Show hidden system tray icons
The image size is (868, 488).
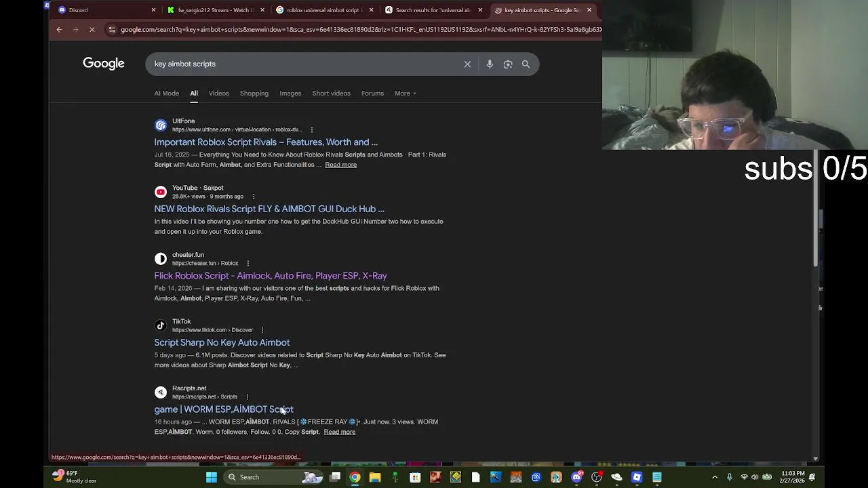click(x=715, y=477)
